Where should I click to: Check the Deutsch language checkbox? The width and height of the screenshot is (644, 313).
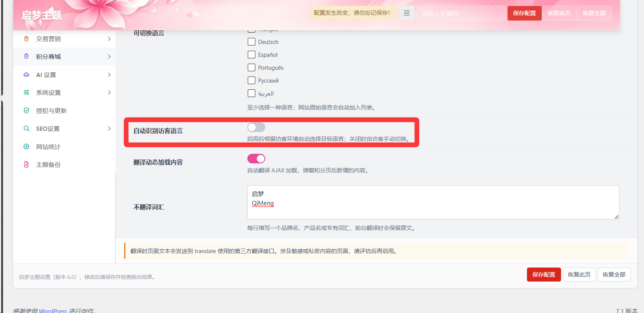coord(252,42)
